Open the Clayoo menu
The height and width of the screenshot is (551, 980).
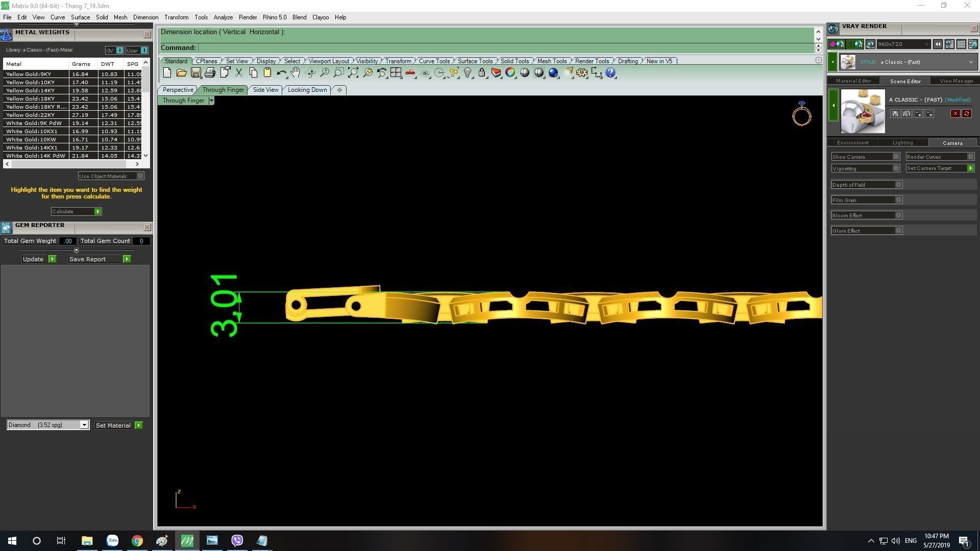pyautogui.click(x=321, y=17)
